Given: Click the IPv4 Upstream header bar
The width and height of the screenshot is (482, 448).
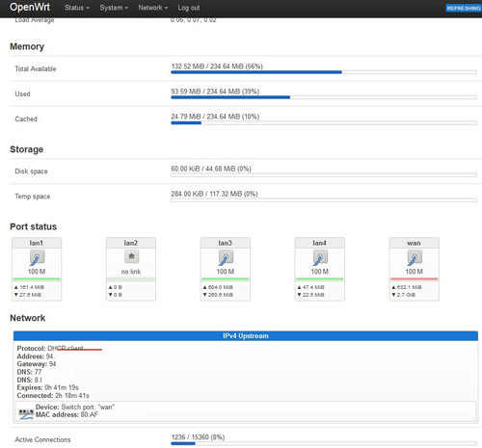Looking at the screenshot, I should click(246, 336).
